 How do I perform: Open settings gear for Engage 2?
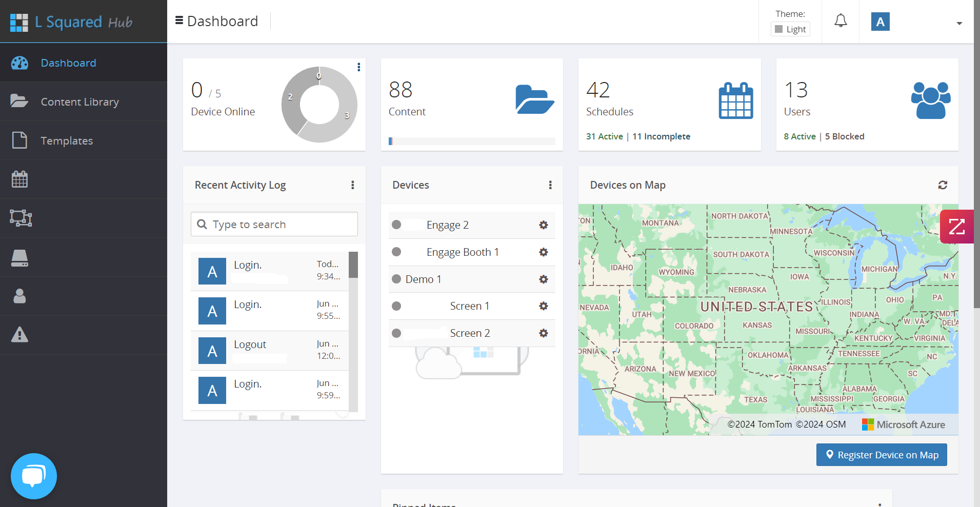[x=544, y=225]
